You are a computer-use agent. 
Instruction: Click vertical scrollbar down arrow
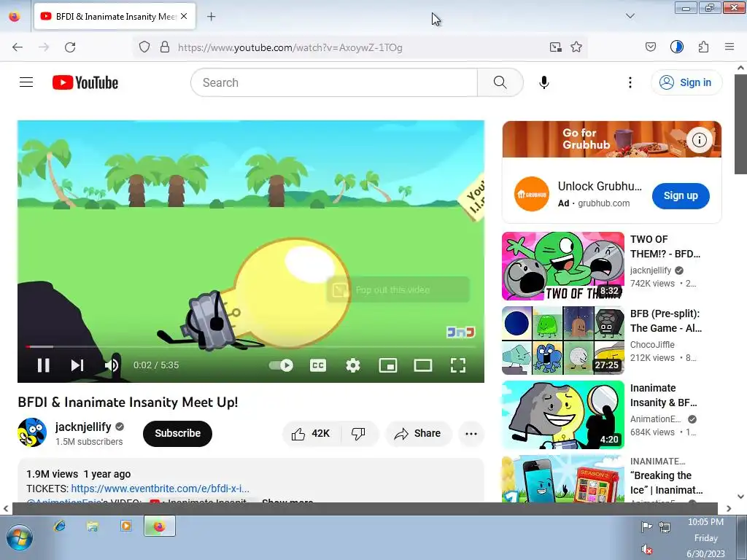pos(741,497)
